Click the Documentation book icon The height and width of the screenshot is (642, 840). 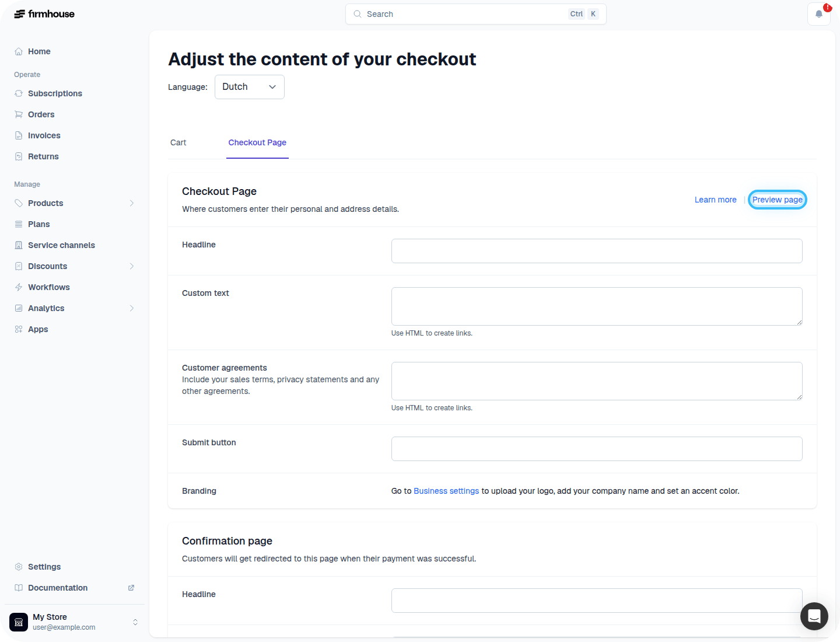point(19,588)
